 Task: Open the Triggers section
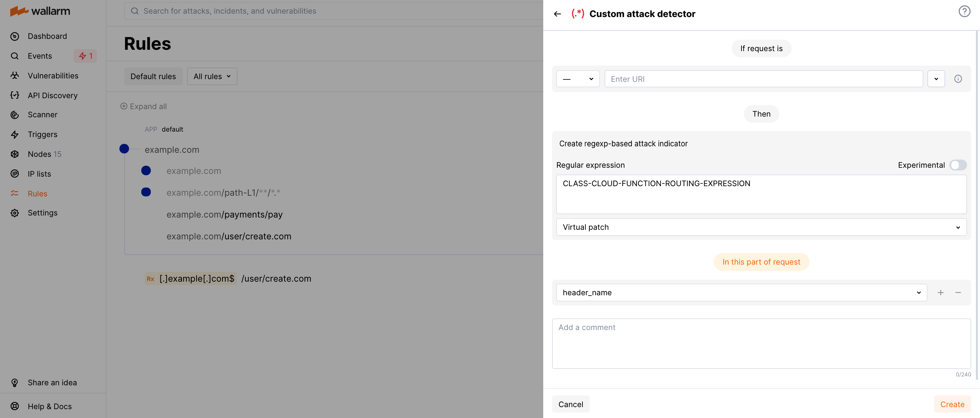(x=43, y=134)
